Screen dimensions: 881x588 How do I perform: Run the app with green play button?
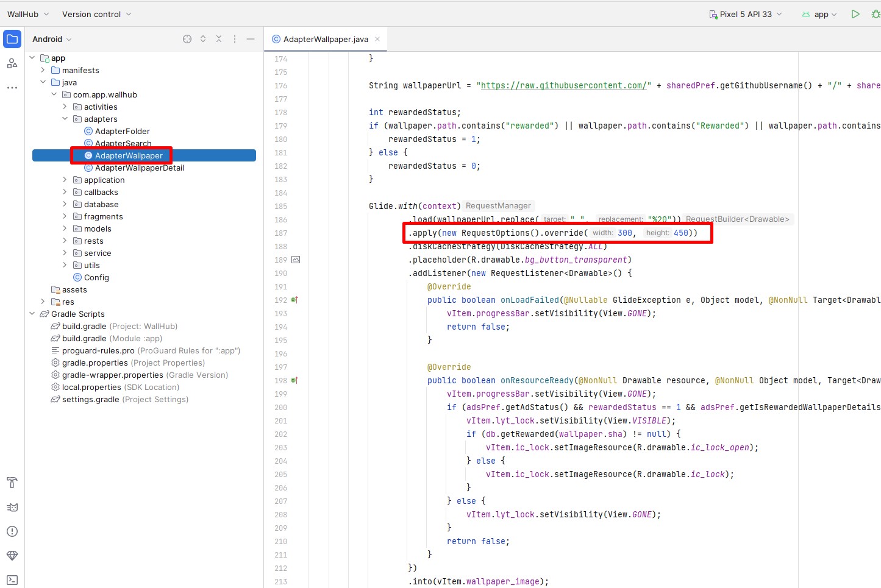[855, 14]
